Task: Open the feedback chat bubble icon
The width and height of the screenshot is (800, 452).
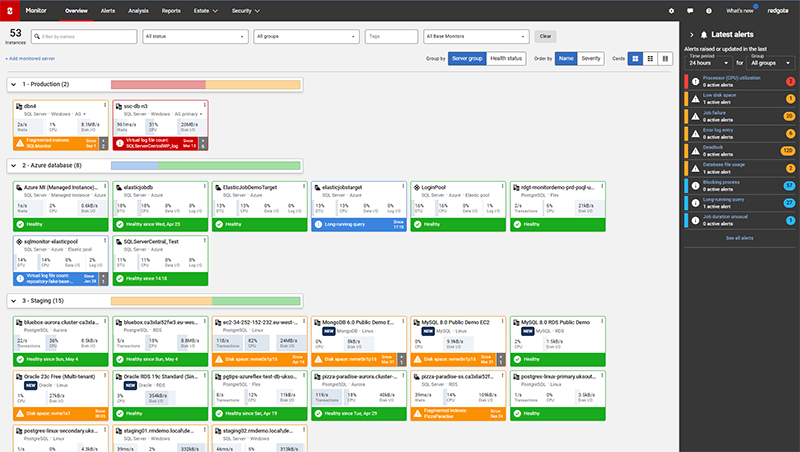Action: 690,11
